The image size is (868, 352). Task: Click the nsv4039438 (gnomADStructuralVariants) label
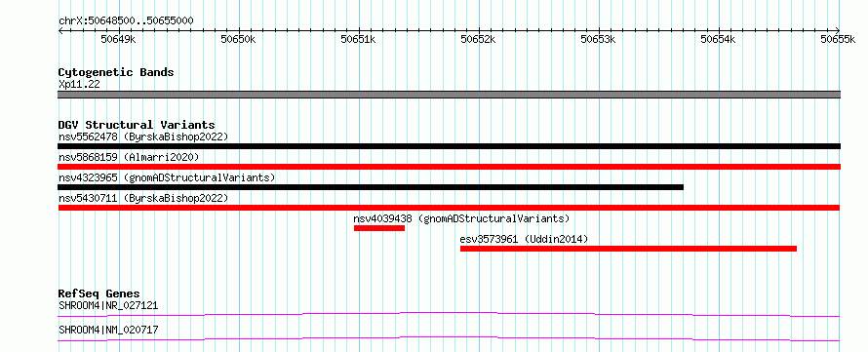461,218
